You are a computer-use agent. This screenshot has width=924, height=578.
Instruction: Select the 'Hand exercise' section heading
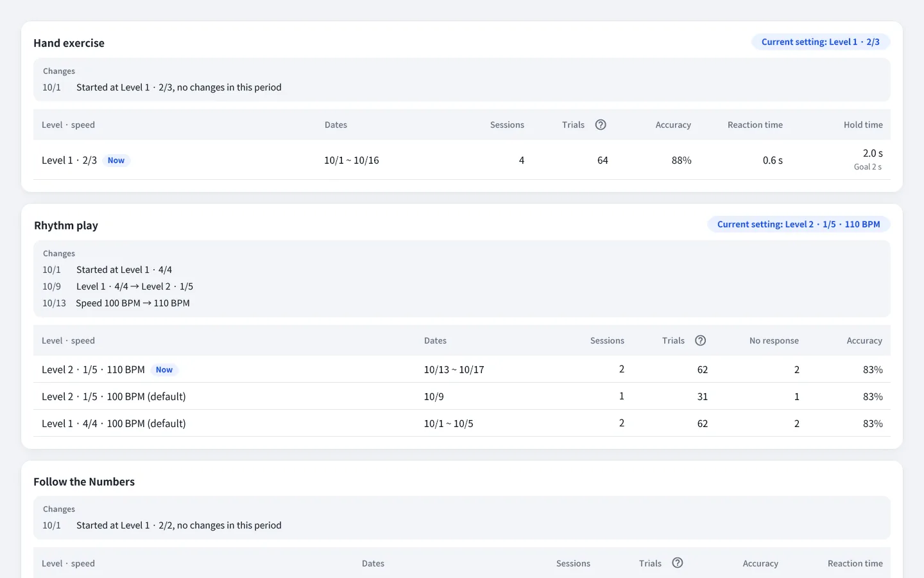69,43
